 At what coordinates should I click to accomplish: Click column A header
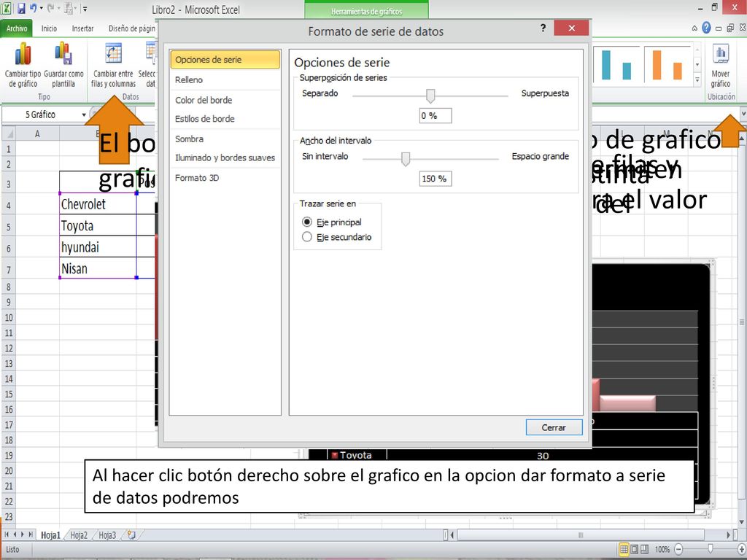point(37,134)
